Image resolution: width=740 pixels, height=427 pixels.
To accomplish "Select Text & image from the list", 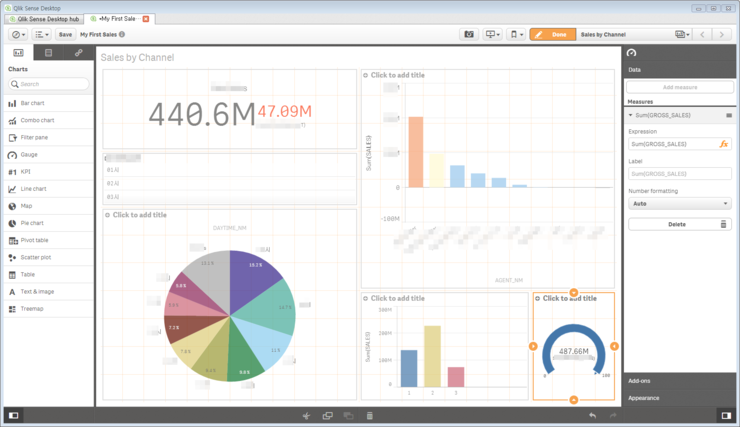I will (x=49, y=292).
